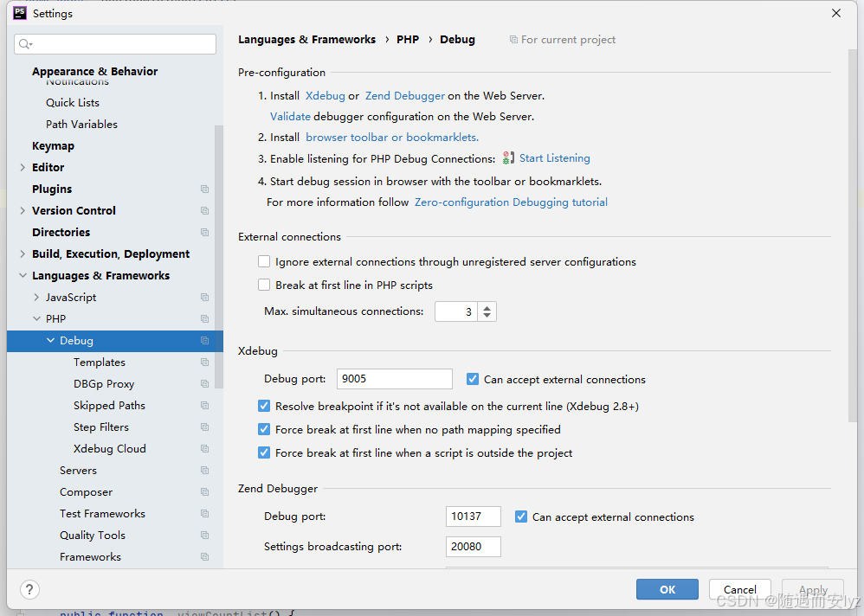
Task: Click the PHP breadcrumb item
Action: coord(408,40)
